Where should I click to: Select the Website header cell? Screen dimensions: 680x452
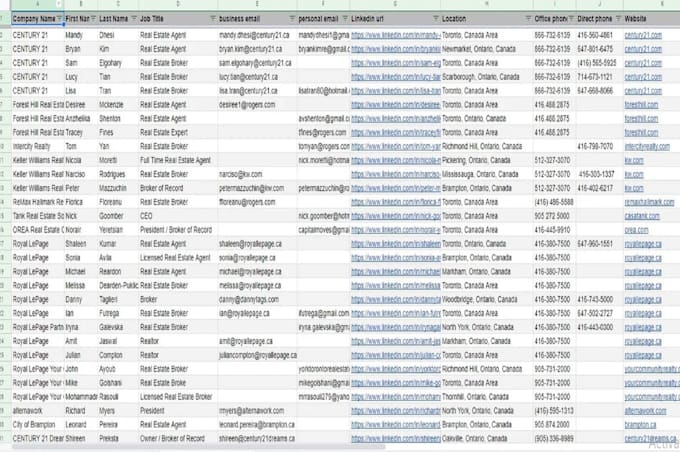pyautogui.click(x=651, y=19)
